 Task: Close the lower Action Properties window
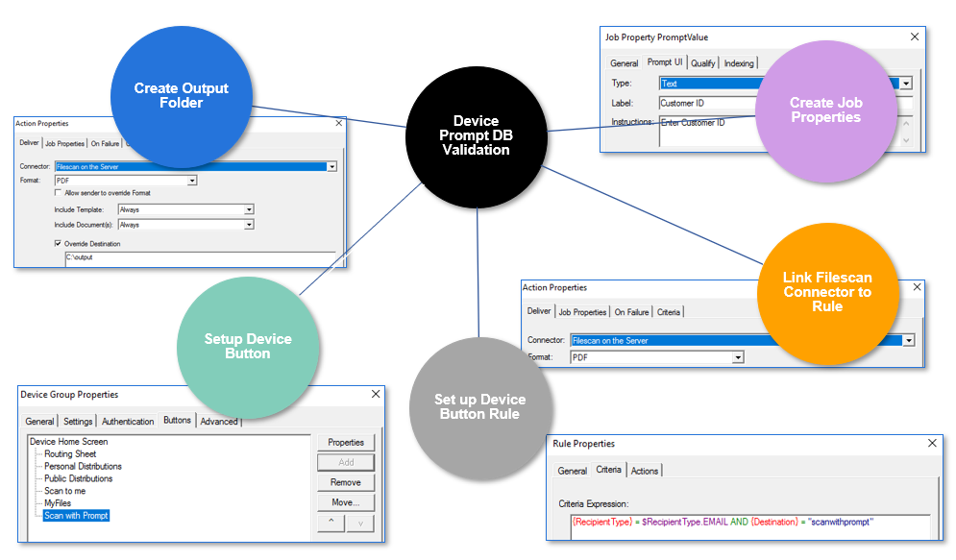917,287
